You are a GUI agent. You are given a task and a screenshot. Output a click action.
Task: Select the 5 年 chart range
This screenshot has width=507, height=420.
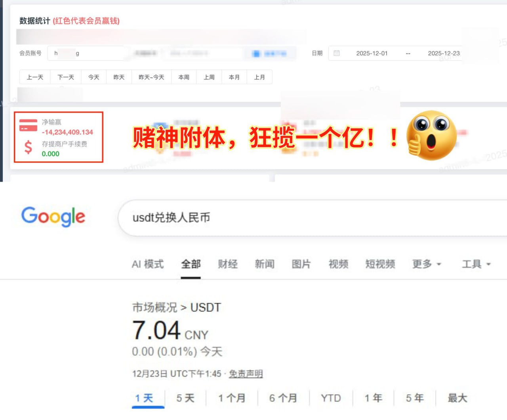(415, 398)
